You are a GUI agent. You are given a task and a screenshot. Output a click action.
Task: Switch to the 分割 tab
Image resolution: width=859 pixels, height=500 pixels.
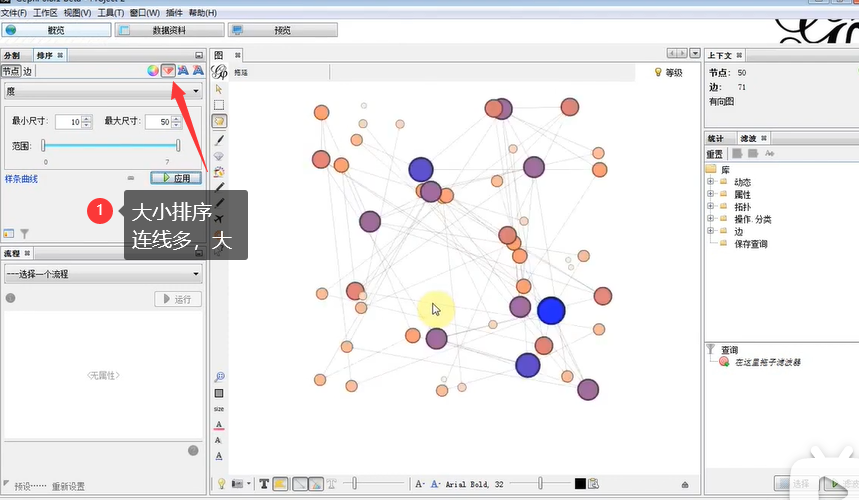tap(12, 55)
